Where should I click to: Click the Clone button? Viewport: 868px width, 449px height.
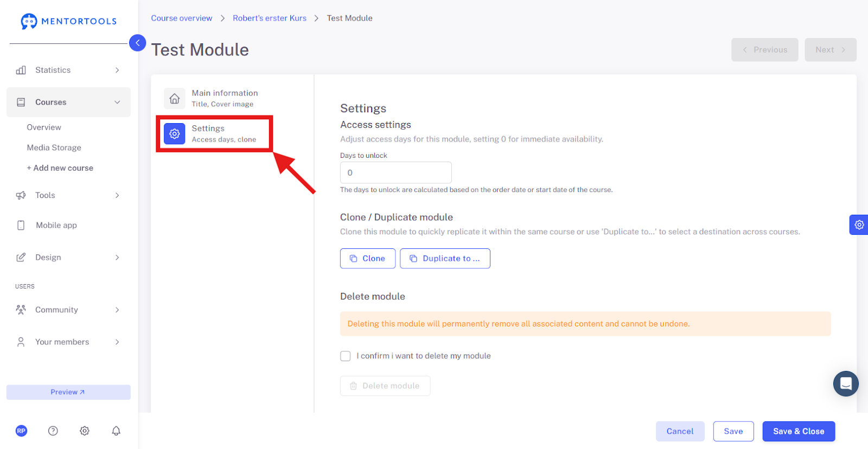point(368,258)
